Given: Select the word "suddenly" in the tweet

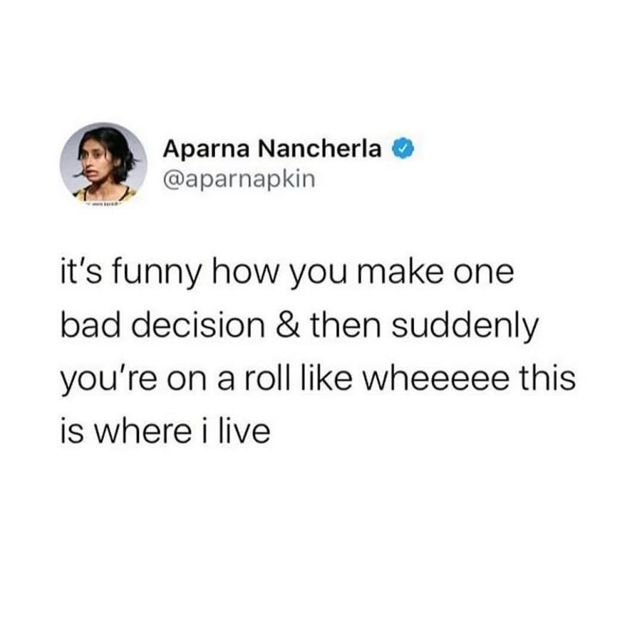Looking at the screenshot, I should click(465, 327).
